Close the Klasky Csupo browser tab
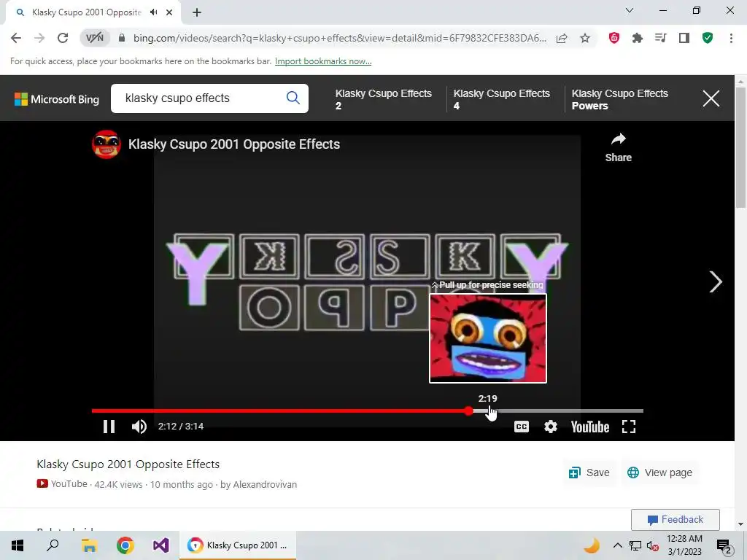 point(169,12)
